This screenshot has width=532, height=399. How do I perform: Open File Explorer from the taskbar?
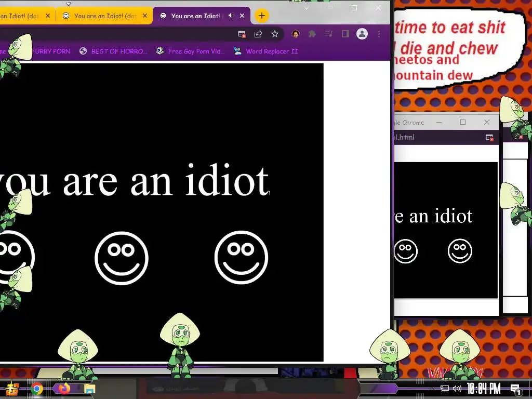(89, 389)
